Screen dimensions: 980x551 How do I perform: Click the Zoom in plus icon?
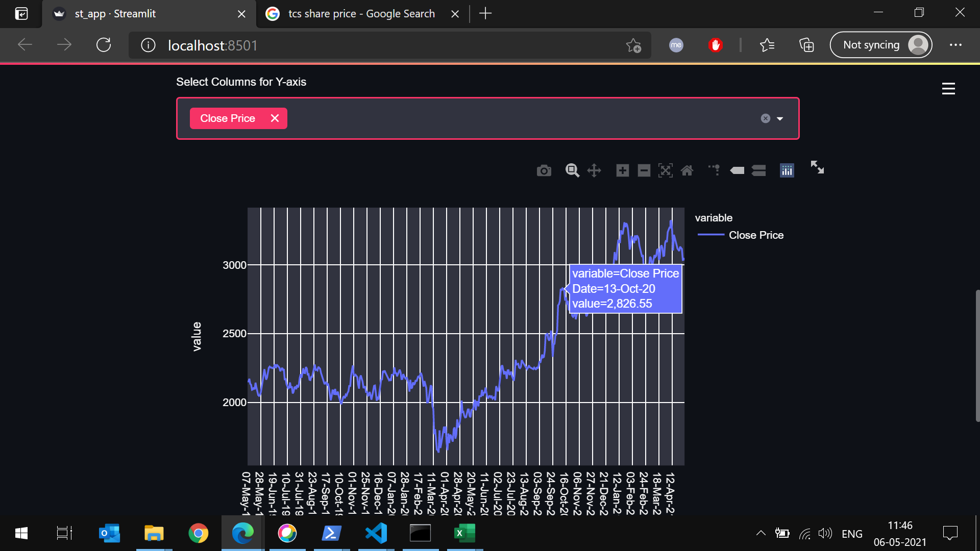point(623,170)
